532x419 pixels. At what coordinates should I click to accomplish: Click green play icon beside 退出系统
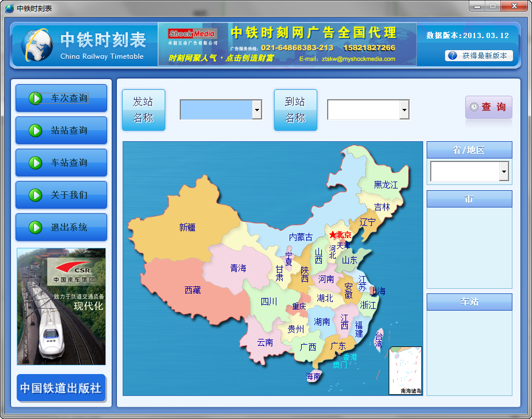tap(35, 227)
